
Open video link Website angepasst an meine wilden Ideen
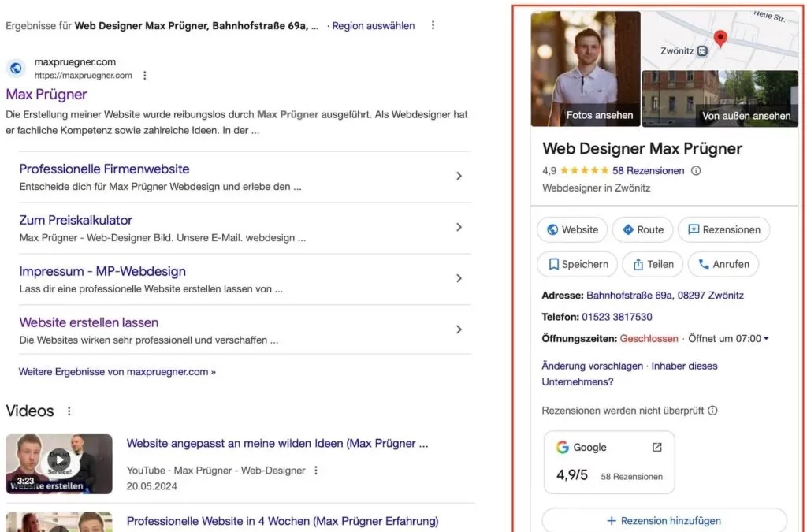click(x=277, y=443)
